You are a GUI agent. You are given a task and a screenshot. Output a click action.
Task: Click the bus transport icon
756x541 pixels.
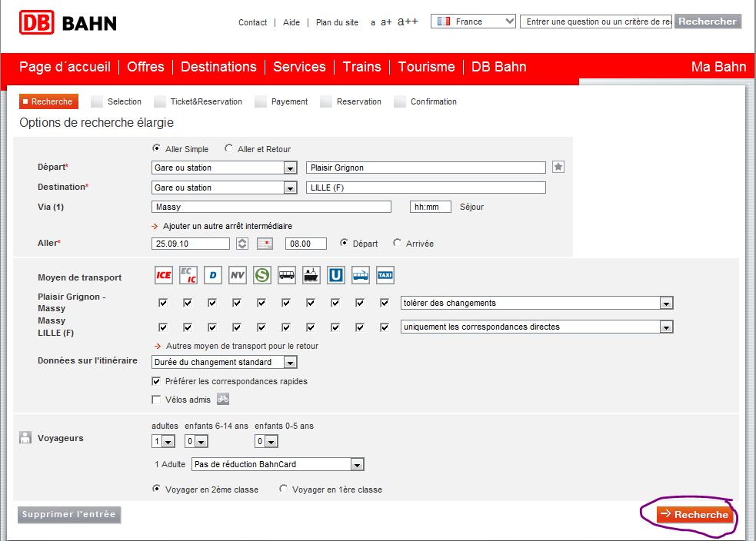287,275
